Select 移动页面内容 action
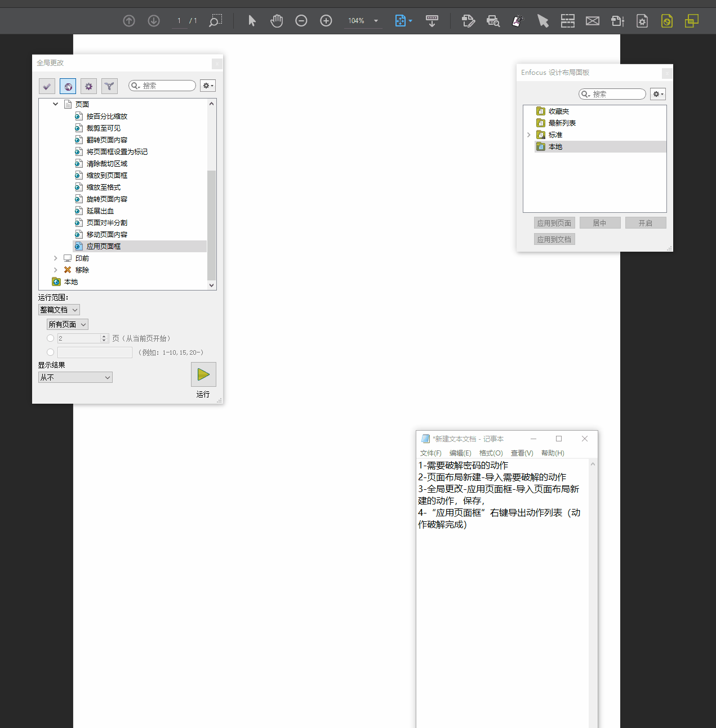Viewport: 716px width, 728px height. [x=107, y=234]
